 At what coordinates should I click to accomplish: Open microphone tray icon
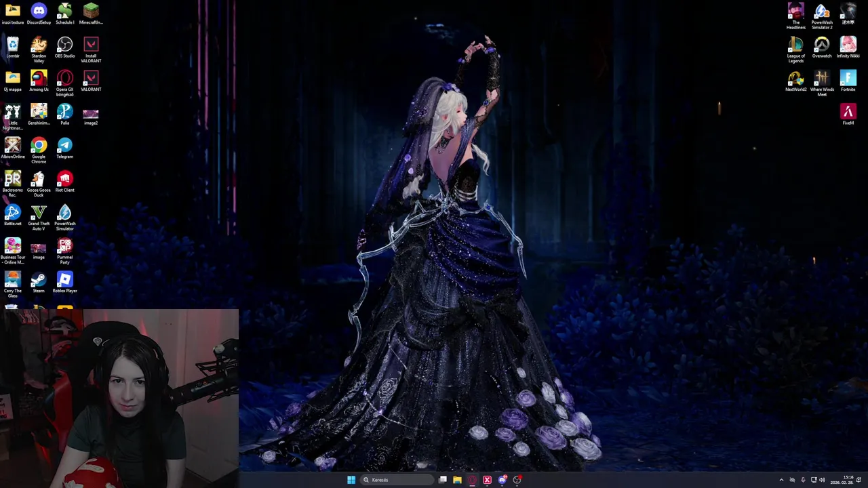coord(803,480)
